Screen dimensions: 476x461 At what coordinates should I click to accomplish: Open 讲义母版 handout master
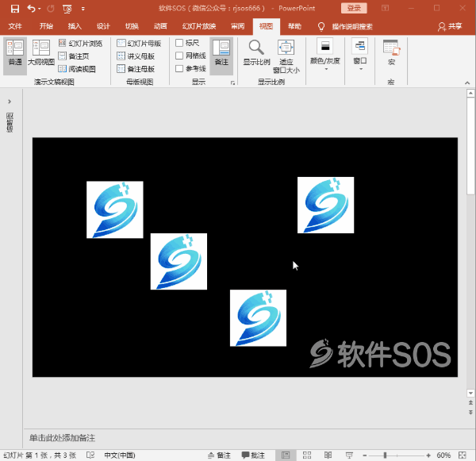coord(136,56)
